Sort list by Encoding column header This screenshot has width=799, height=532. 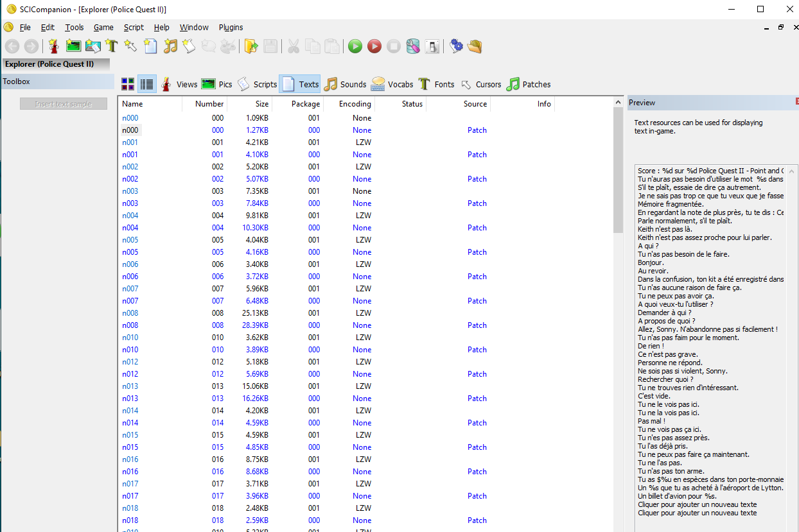[349, 104]
